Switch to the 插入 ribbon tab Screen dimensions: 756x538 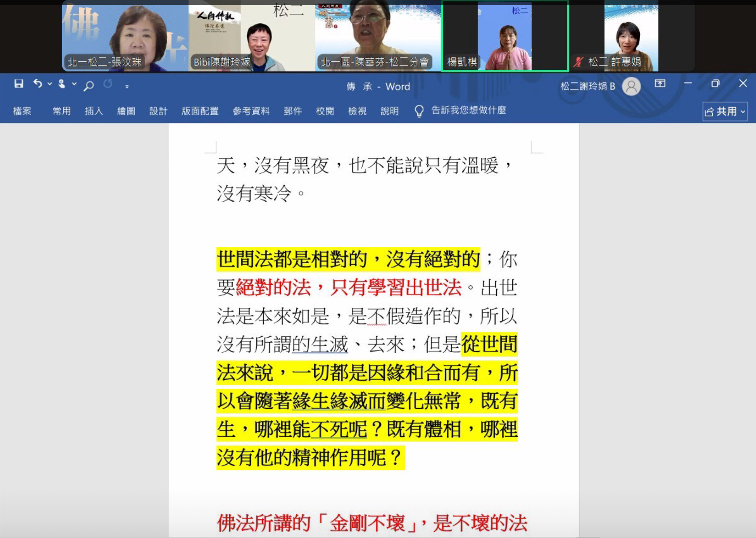pyautogui.click(x=94, y=111)
